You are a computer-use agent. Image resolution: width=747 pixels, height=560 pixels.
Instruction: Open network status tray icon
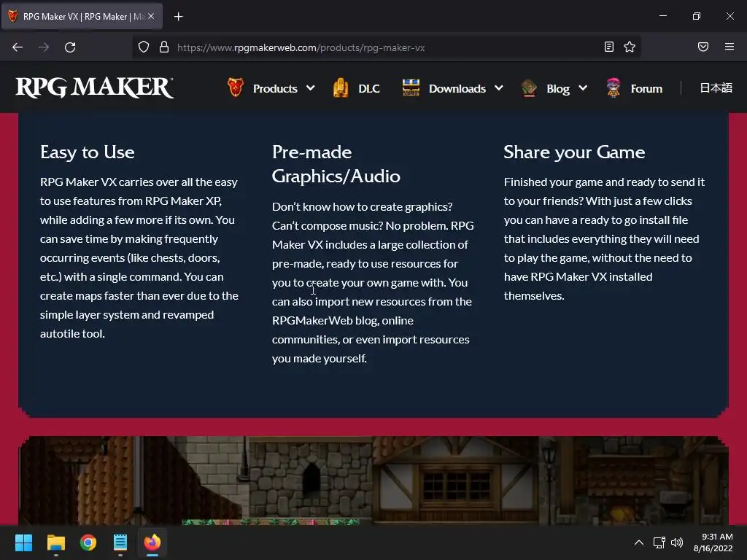click(x=659, y=542)
